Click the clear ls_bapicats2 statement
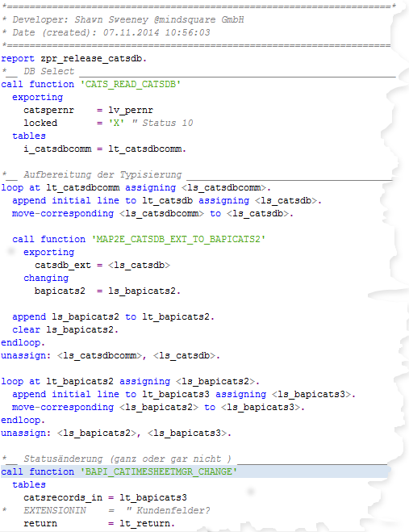 point(65,330)
